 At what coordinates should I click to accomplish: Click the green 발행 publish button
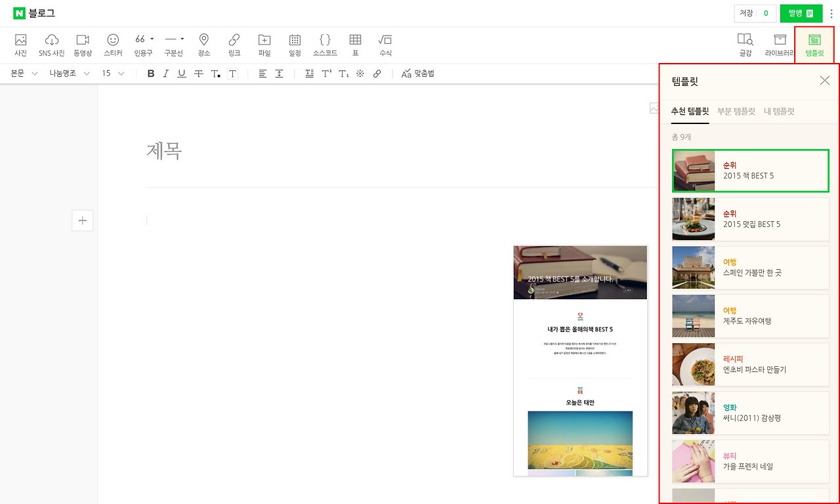801,13
